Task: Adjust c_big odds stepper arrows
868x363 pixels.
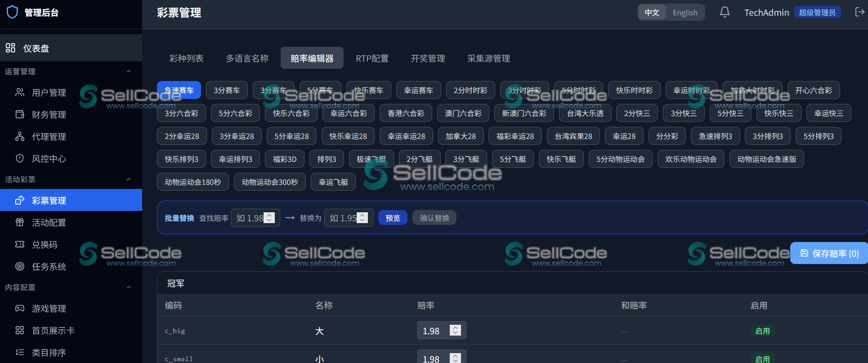Action: 455,330
